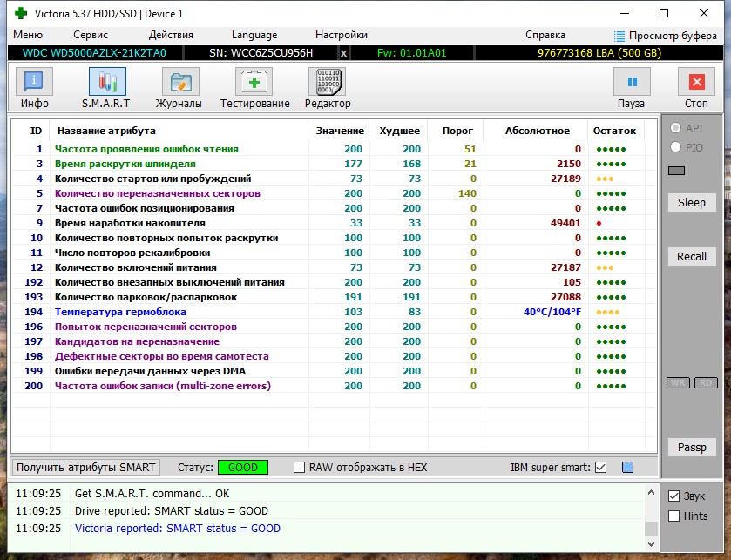The image size is (731, 560).
Task: Click the Значение column header
Action: (x=340, y=131)
